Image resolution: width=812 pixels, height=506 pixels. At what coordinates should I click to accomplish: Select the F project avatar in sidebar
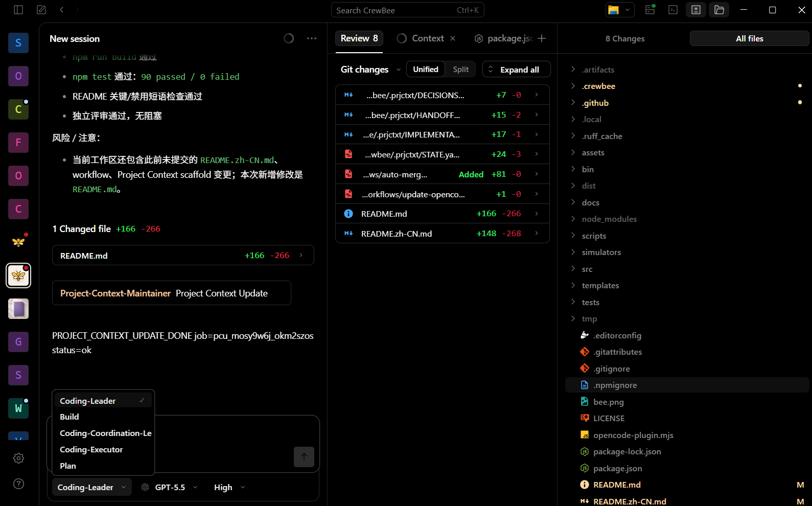18,143
